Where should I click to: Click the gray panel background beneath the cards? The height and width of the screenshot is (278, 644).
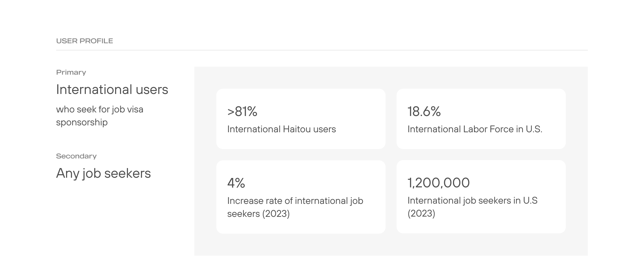(x=391, y=245)
